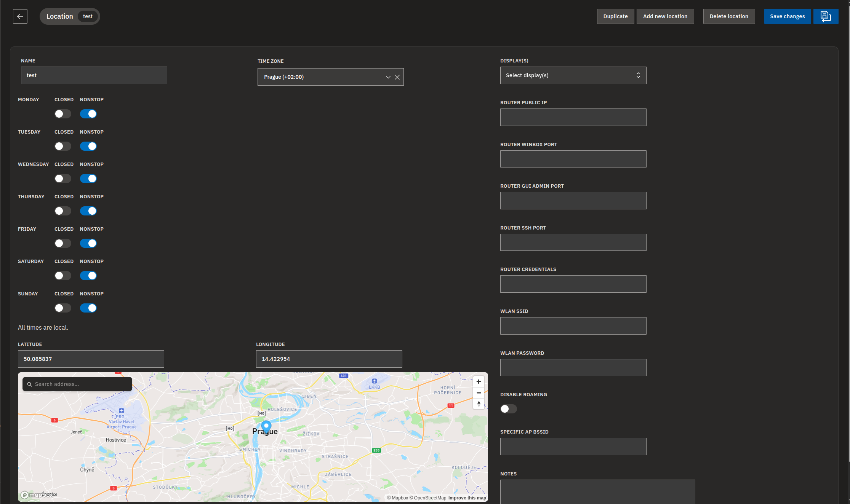This screenshot has height=504, width=850.
Task: Mark Sunday as CLOSED
Action: coord(63,308)
